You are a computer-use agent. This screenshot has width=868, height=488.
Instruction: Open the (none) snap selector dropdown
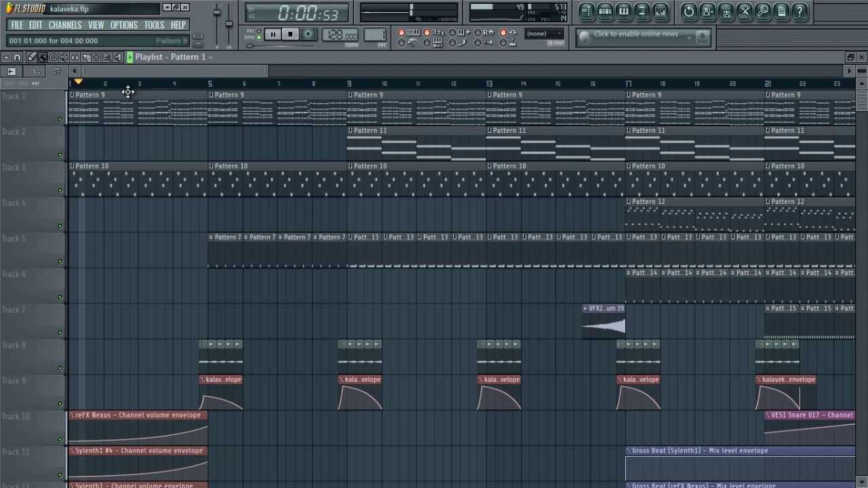click(x=545, y=33)
